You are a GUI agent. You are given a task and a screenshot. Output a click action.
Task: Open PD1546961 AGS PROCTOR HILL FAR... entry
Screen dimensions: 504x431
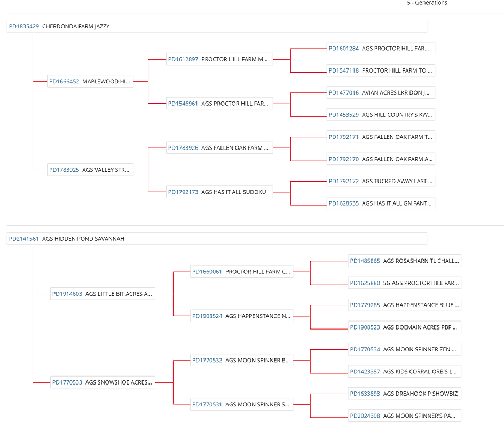[219, 104]
